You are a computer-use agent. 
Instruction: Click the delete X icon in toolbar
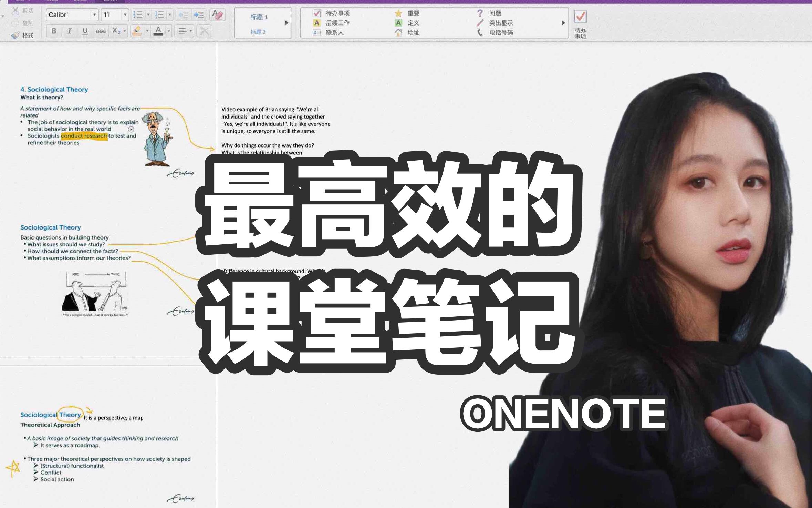point(204,31)
